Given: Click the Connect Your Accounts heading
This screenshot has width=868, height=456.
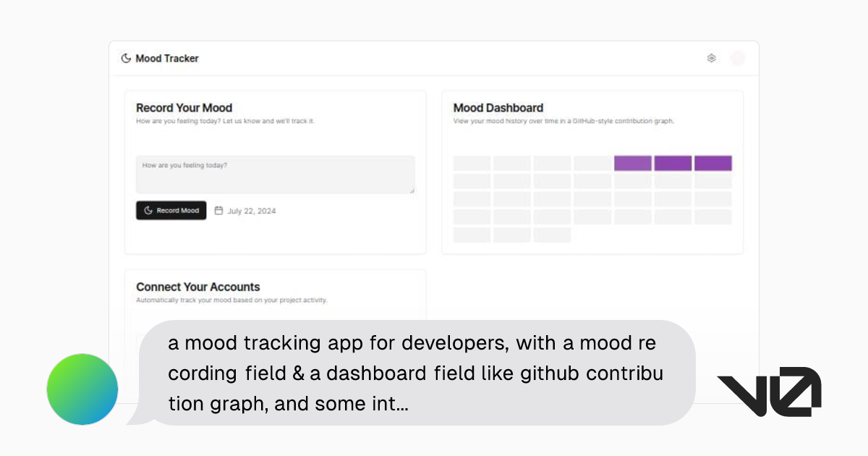Looking at the screenshot, I should 197,287.
